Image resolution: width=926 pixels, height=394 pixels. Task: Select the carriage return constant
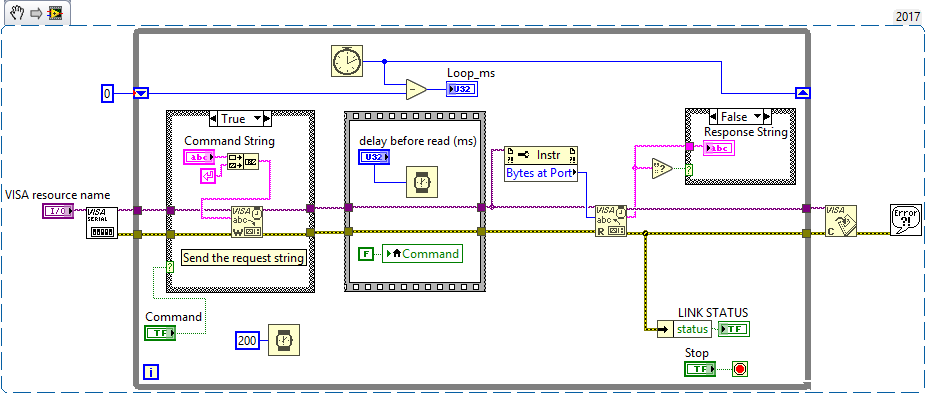208,175
